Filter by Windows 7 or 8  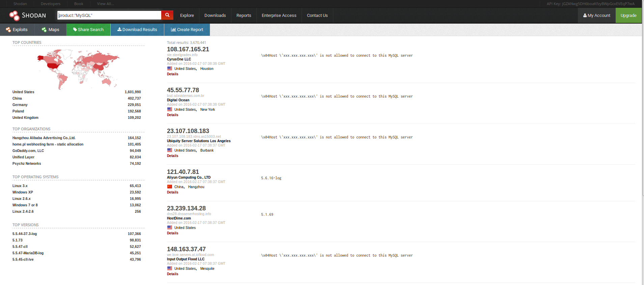[25, 205]
